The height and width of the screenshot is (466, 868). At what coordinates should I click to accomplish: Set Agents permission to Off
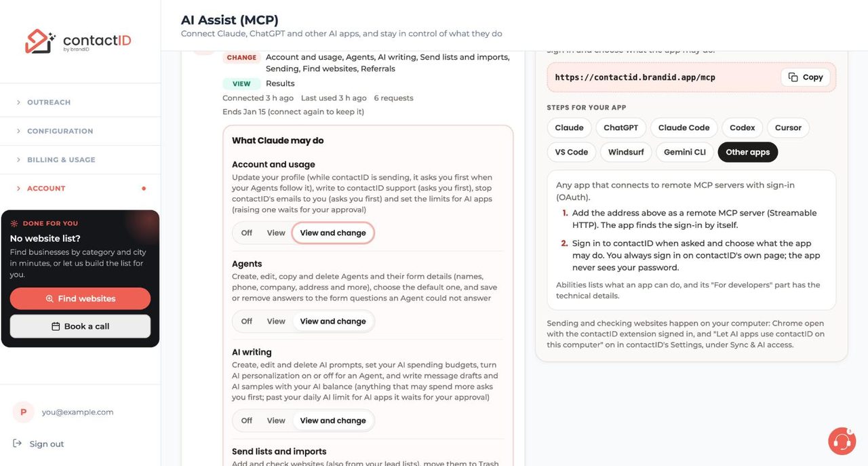coord(247,322)
